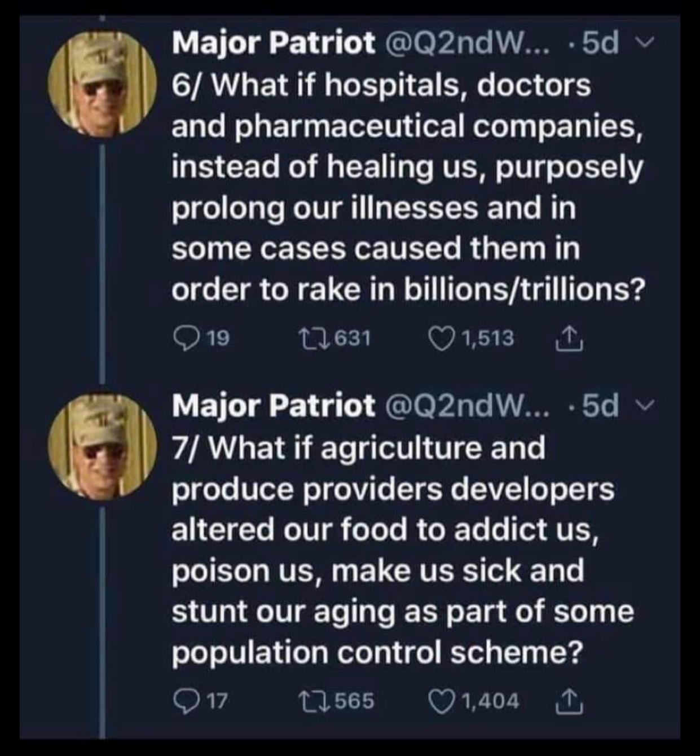This screenshot has height=756, width=700.
Task: Open the tweet text about pharmaceutical companies
Action: tap(406, 186)
